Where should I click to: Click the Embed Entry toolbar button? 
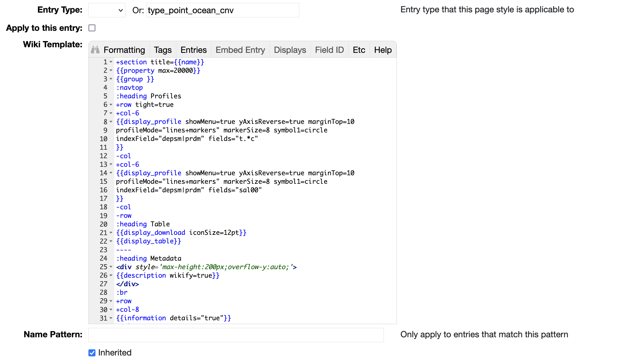coord(240,50)
